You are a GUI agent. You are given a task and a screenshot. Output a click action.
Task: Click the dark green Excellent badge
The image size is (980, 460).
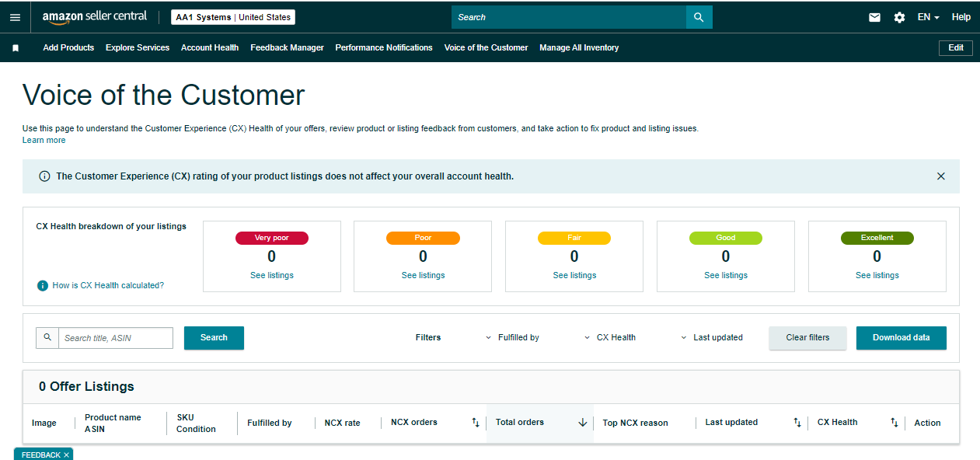(x=877, y=238)
